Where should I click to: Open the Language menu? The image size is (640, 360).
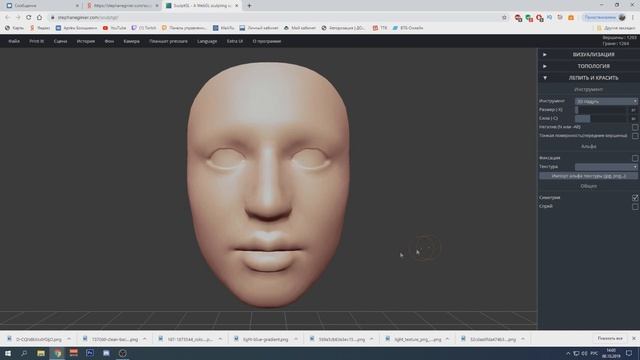pos(207,41)
